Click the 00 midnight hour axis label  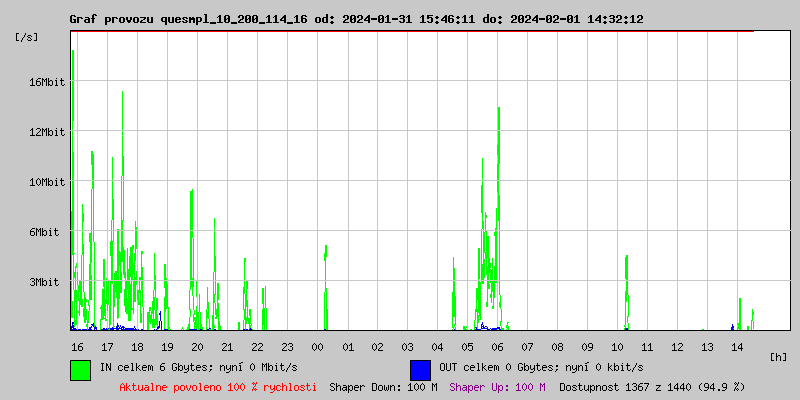pyautogui.click(x=317, y=347)
